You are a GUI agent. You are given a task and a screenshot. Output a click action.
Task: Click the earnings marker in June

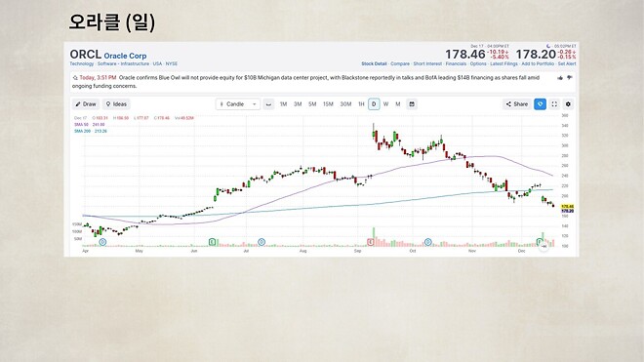[x=213, y=242]
